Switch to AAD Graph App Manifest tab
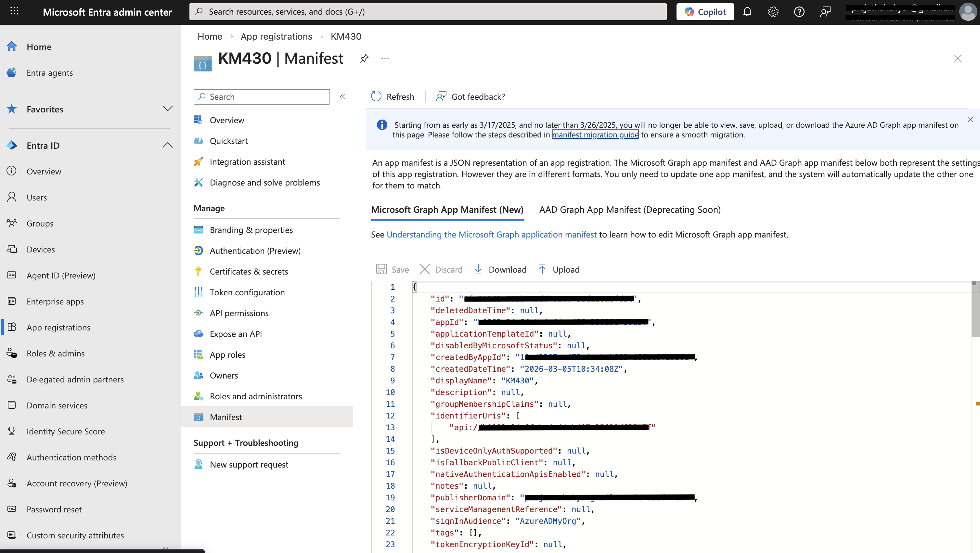This screenshot has width=980, height=553. [x=630, y=210]
